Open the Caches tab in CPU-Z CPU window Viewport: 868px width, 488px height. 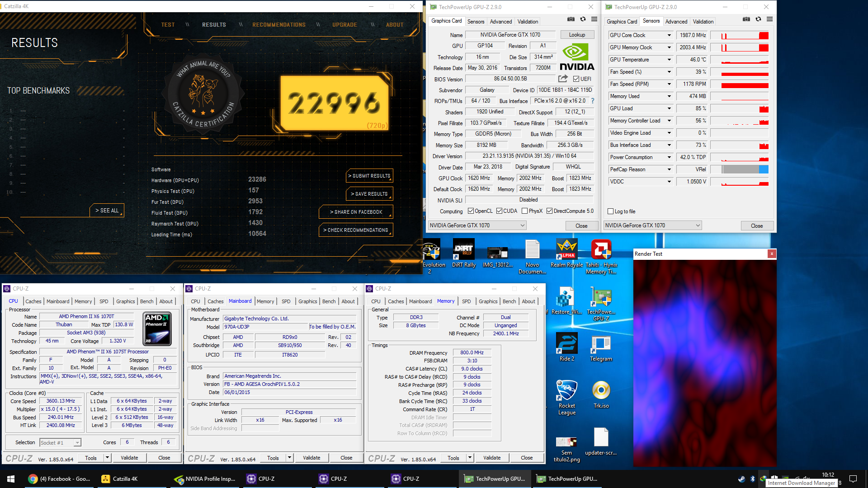(x=33, y=301)
